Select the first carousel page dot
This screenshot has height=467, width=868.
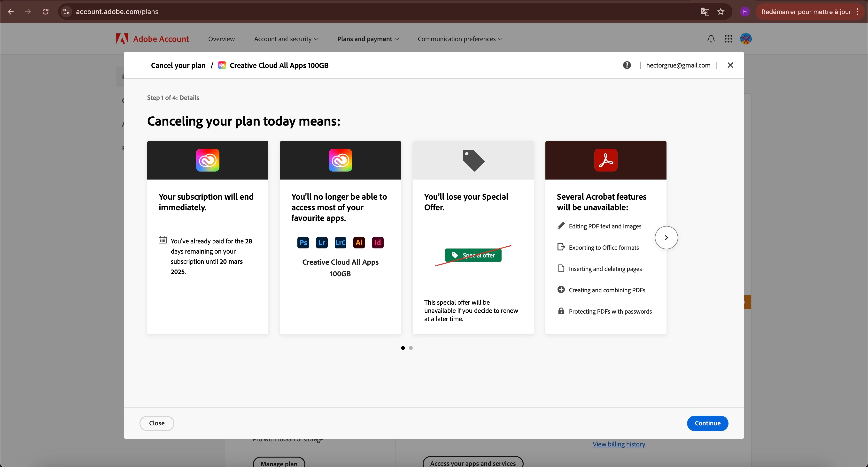(403, 348)
